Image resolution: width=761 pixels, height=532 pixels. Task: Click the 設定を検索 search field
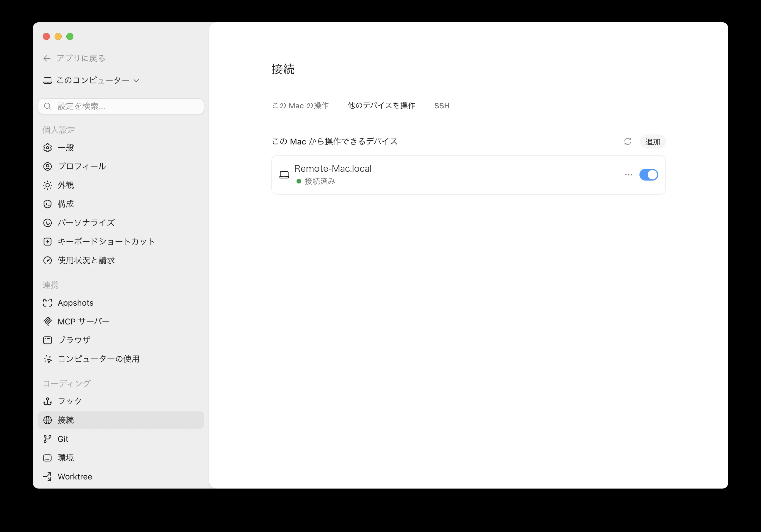[121, 106]
